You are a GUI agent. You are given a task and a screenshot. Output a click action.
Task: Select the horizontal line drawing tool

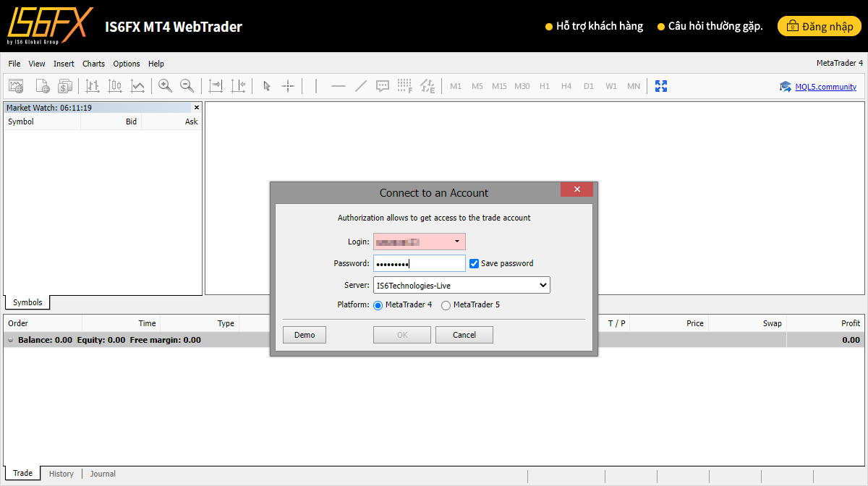coord(339,86)
